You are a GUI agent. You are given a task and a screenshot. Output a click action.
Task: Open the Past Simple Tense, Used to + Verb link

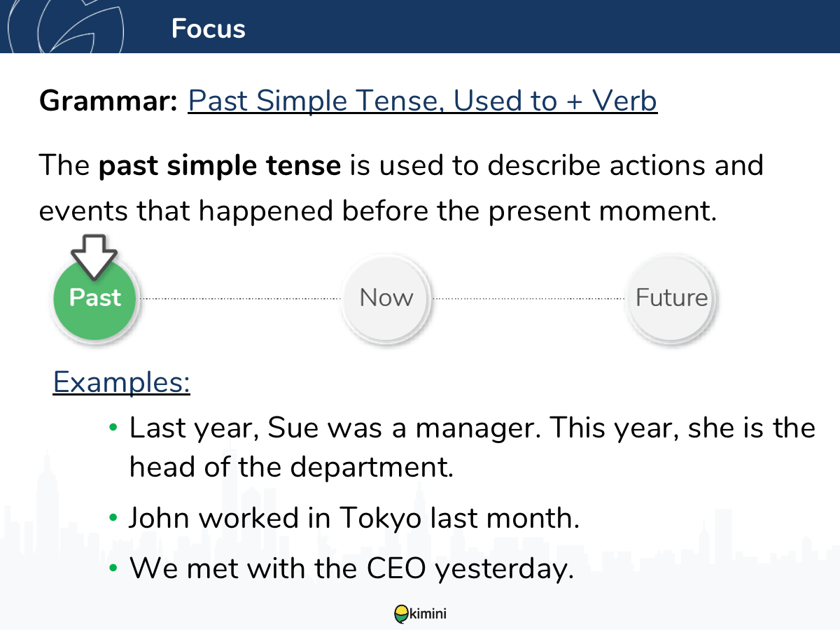point(423,101)
